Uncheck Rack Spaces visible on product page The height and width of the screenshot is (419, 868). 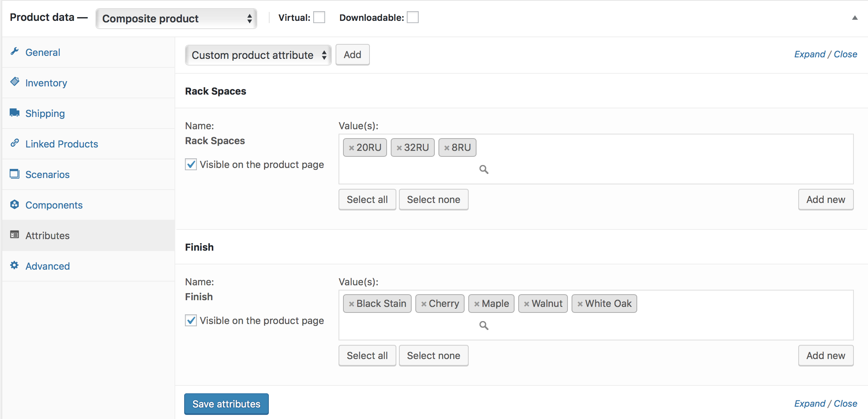coord(191,164)
